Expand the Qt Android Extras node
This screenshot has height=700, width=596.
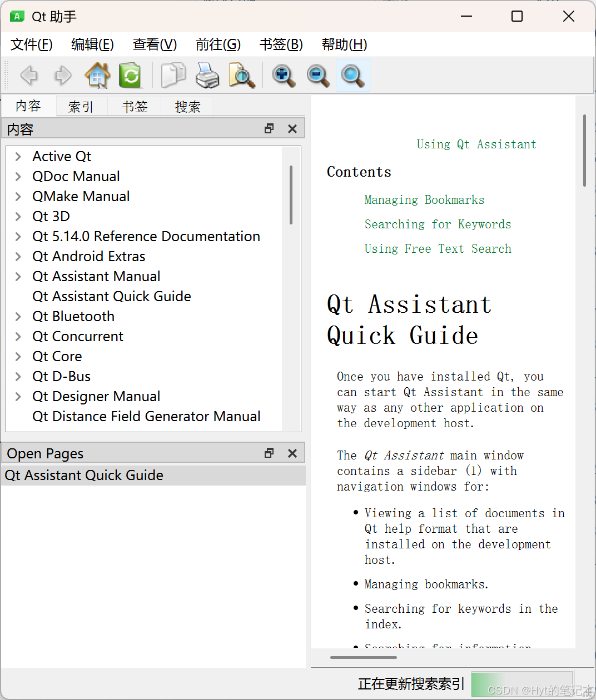(x=18, y=257)
